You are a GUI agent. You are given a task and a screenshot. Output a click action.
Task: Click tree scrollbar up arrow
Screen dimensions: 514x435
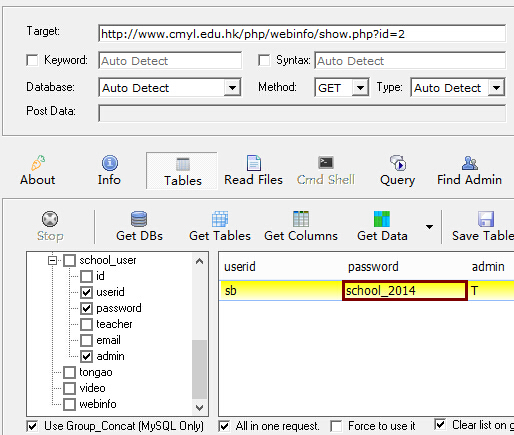[199, 261]
